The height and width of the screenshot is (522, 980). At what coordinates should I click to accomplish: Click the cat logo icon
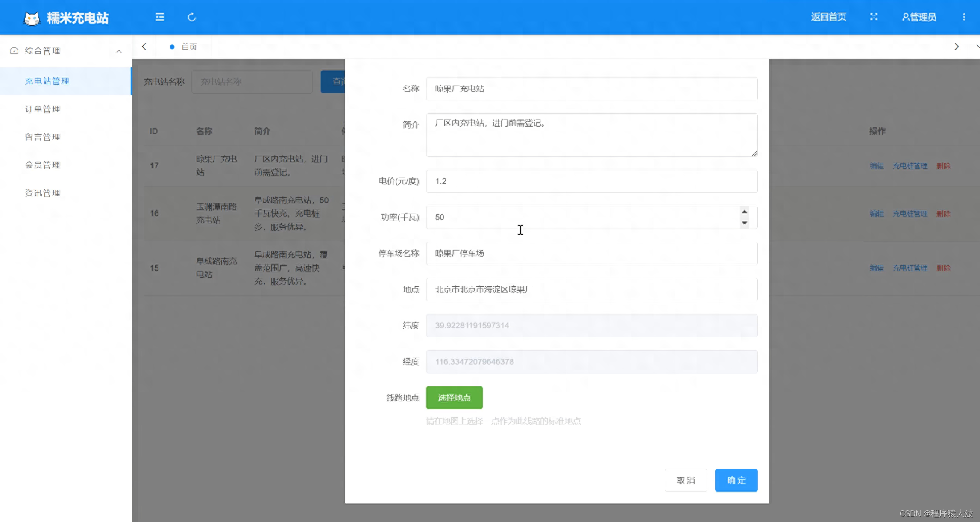point(32,18)
